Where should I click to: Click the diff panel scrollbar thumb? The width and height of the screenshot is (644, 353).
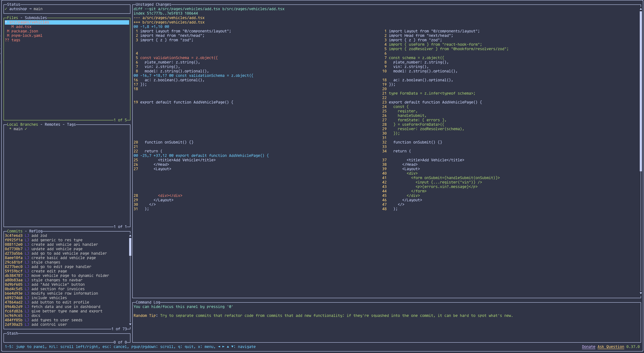click(x=641, y=91)
